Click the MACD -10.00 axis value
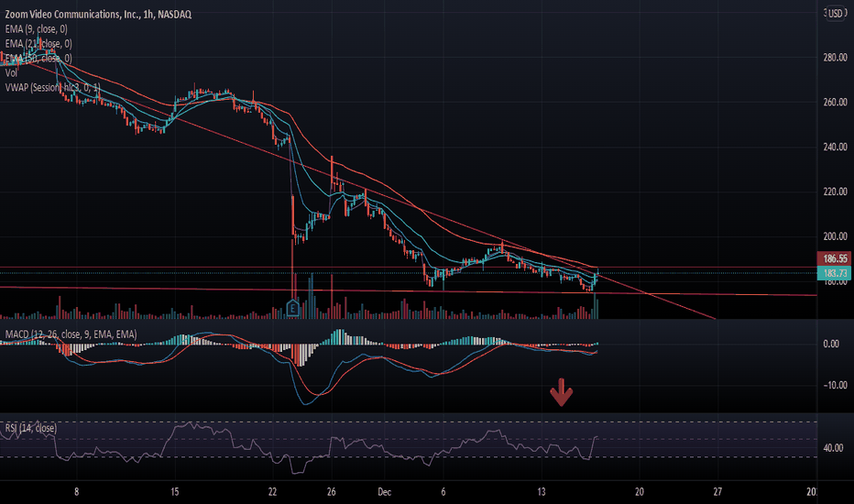The width and height of the screenshot is (854, 504). pos(835,385)
